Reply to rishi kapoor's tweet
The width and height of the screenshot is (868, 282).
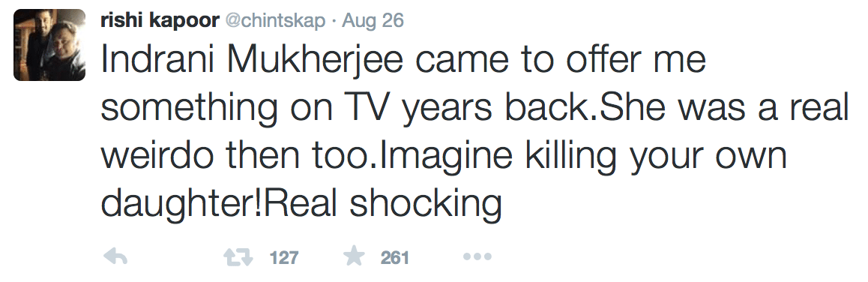115,257
